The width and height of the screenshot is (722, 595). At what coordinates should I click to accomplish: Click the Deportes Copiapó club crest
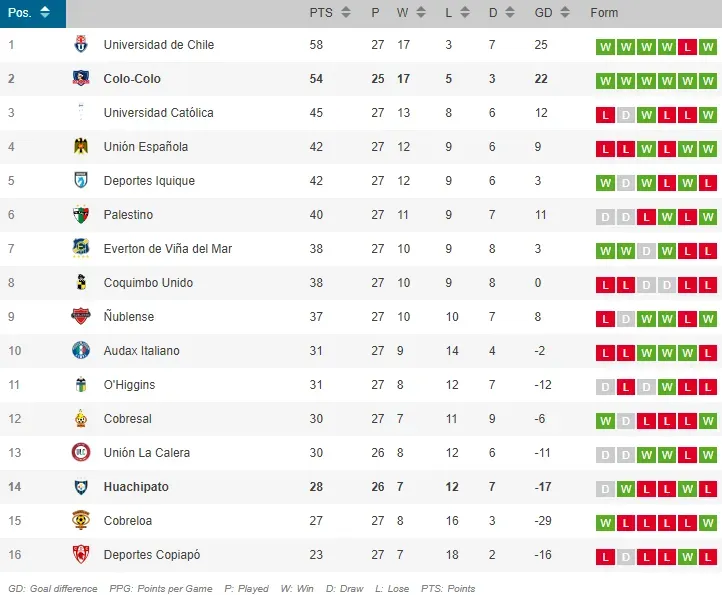(x=81, y=555)
